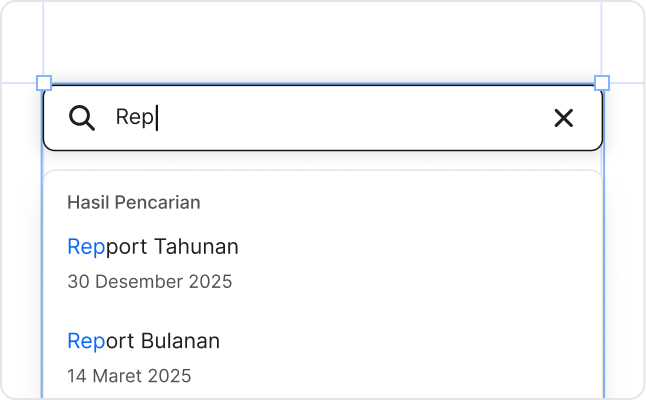Click the word "Bulanan" in the second result
This screenshot has height=400, width=646.
[x=180, y=341]
